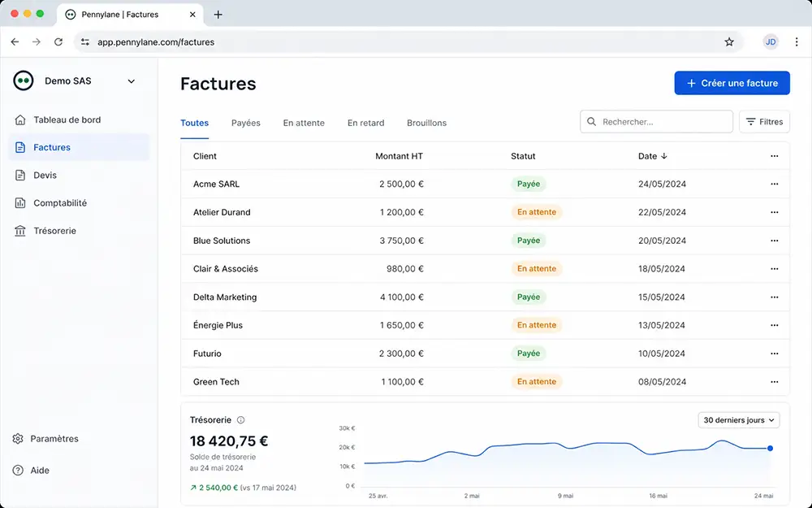Click the date 13/05/2024
The width and height of the screenshot is (812, 508).
tap(662, 325)
